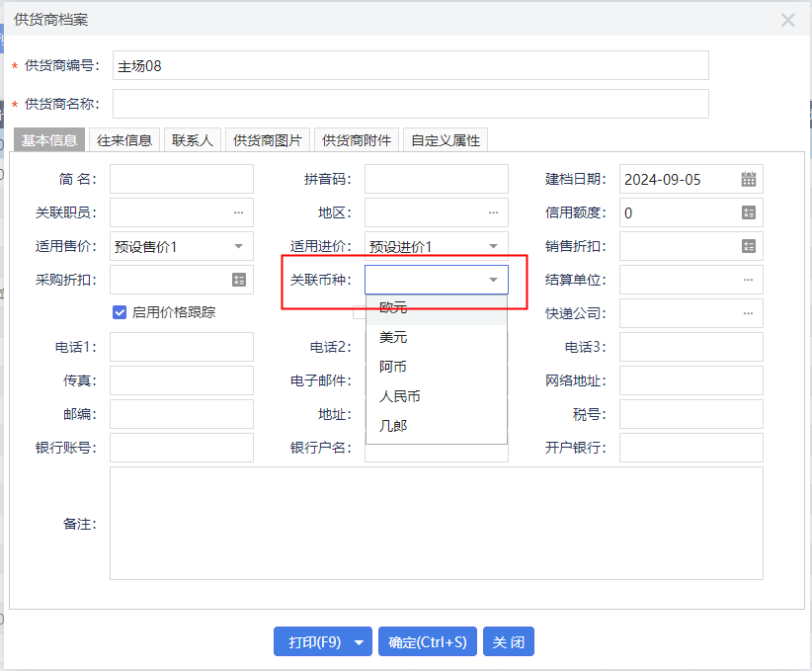Choose 美元 in the currency dropdown list
Screen dimensions: 812x671
[393, 337]
